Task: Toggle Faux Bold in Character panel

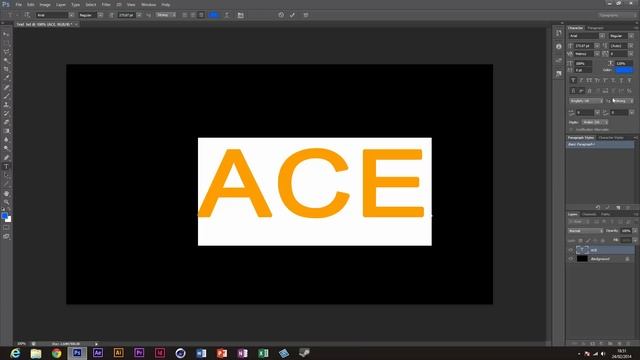Action: [573, 80]
